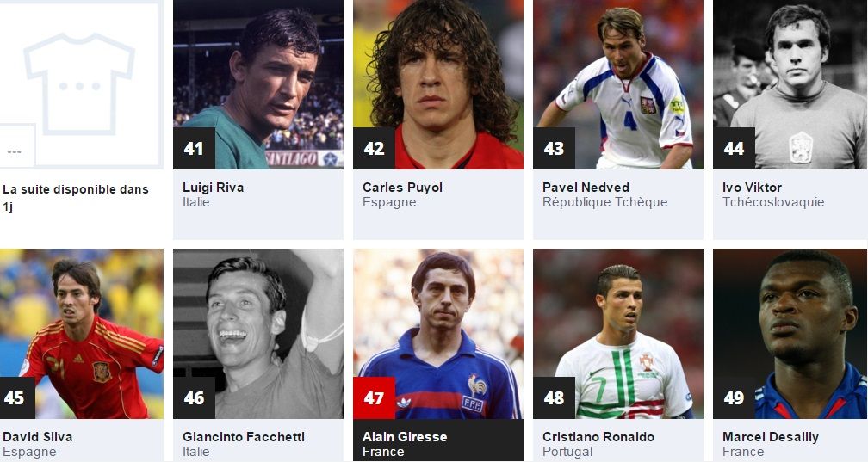Click 'La suite disponible dans 1j' text
This screenshot has width=868, height=462.
pos(76,198)
